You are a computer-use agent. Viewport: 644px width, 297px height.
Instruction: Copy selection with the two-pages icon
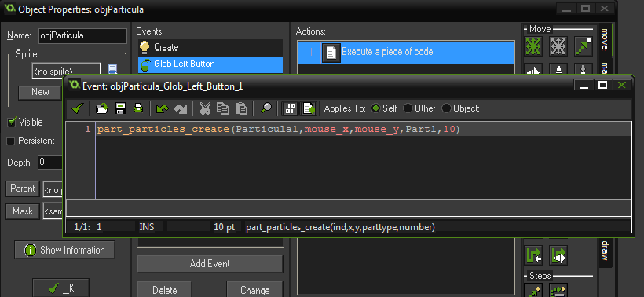[222, 108]
